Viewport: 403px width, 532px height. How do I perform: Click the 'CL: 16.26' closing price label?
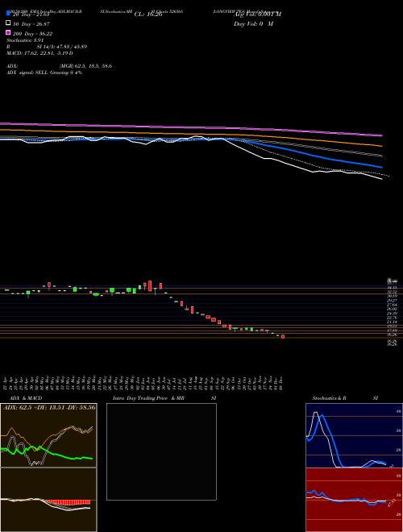click(148, 15)
